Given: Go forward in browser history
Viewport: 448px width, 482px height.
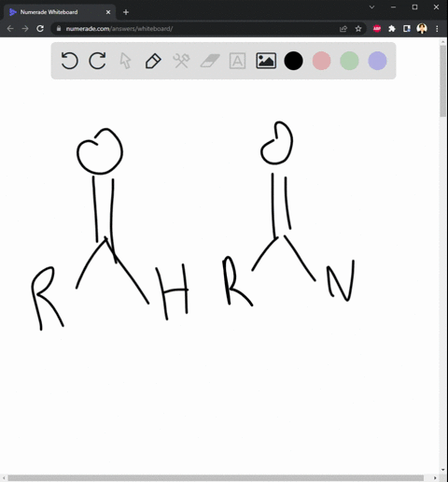Looking at the screenshot, I should (25, 29).
